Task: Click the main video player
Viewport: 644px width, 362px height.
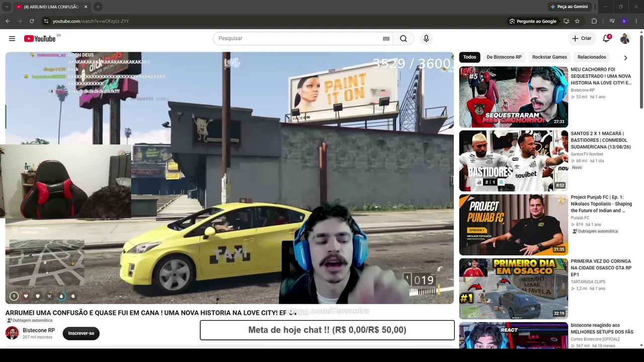Action: pos(229,178)
